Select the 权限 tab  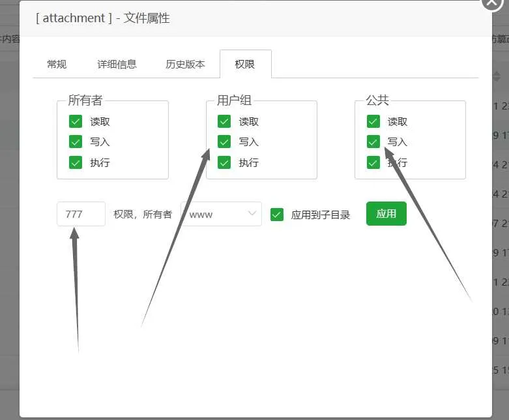pyautogui.click(x=245, y=64)
